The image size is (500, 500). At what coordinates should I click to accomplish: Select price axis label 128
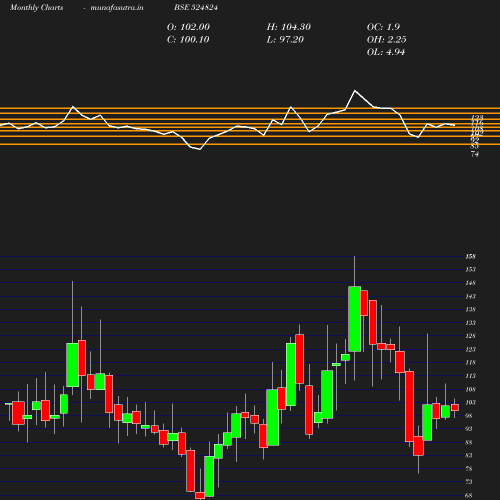click(471, 336)
